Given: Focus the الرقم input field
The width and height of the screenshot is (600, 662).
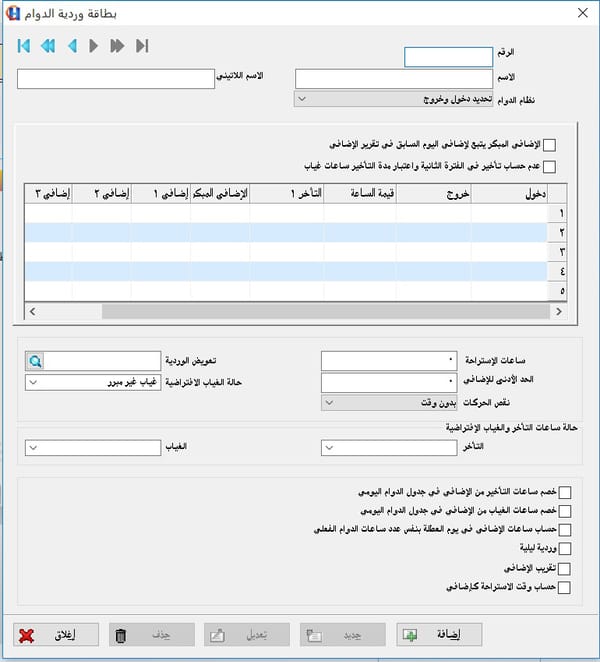Looking at the screenshot, I should (x=448, y=57).
